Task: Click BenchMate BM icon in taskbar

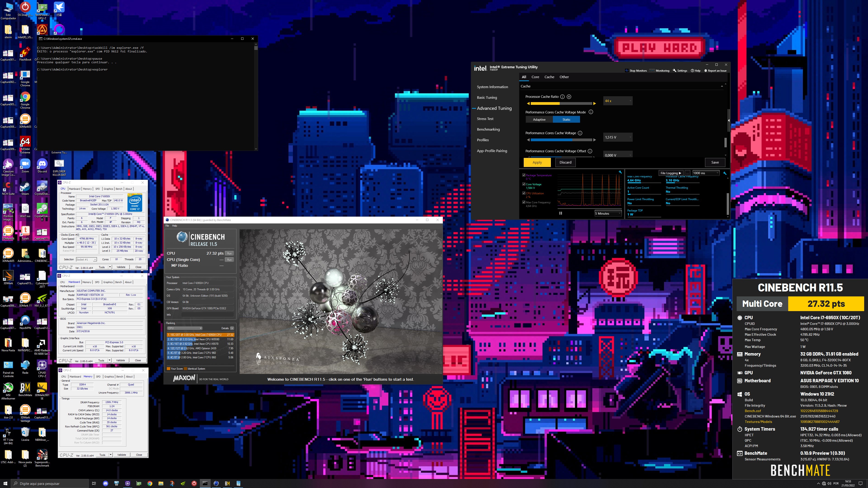Action: (x=227, y=483)
